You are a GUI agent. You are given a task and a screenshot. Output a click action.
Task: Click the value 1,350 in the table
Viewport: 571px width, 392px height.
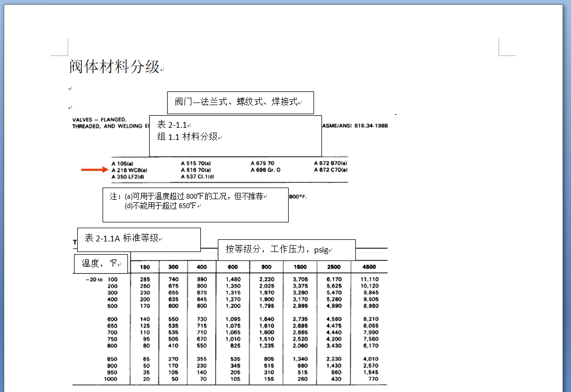pyautogui.click(x=233, y=286)
